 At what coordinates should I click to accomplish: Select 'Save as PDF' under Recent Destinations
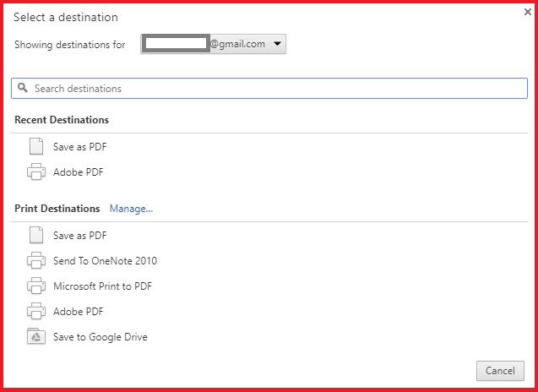tap(80, 147)
